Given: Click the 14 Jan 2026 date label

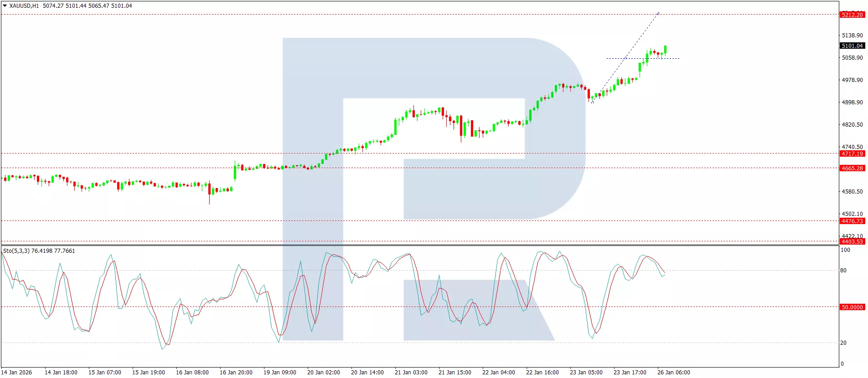Looking at the screenshot, I should pos(17,372).
